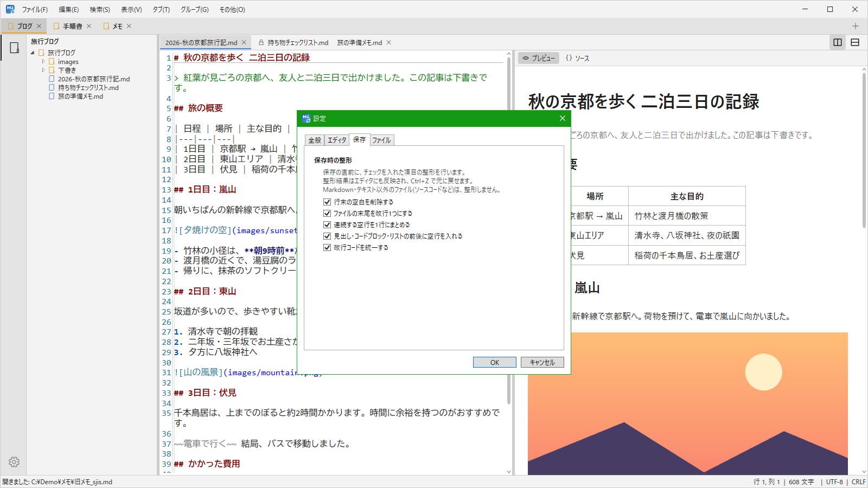Select the explorer panel icon in the sidebar
The width and height of the screenshot is (868, 488).
[x=14, y=48]
